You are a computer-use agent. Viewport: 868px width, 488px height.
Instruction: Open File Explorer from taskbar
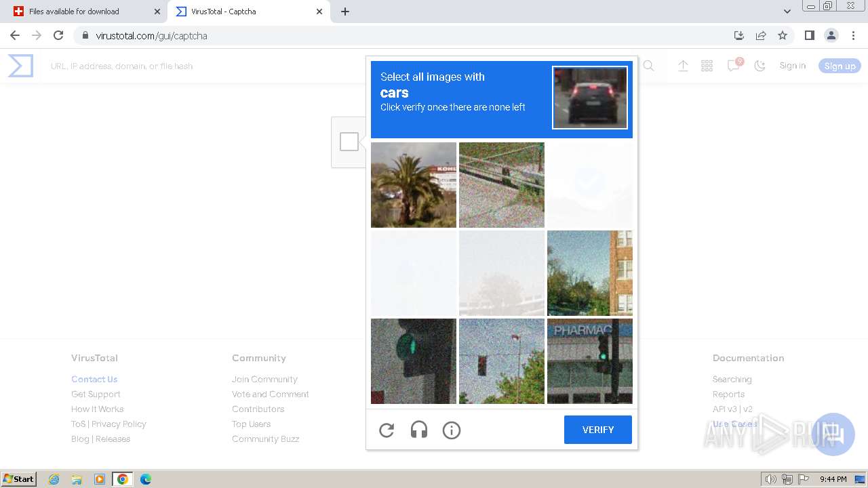pyautogui.click(x=77, y=479)
